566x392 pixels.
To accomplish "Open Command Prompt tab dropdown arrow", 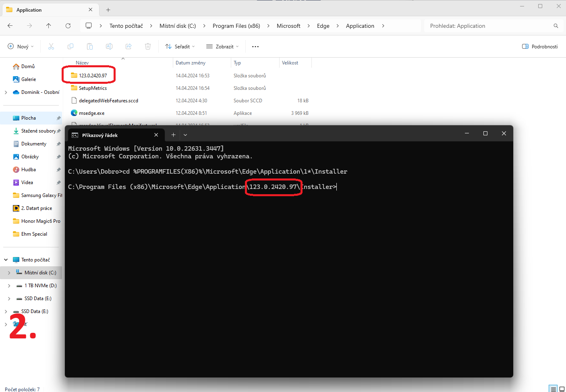I will point(185,135).
